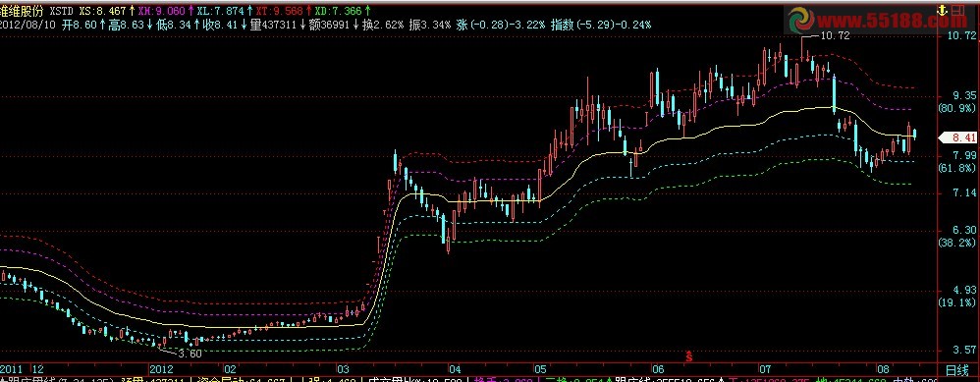Click the (61.8%) retracement label on the price axis
980x382 pixels.
coord(956,168)
